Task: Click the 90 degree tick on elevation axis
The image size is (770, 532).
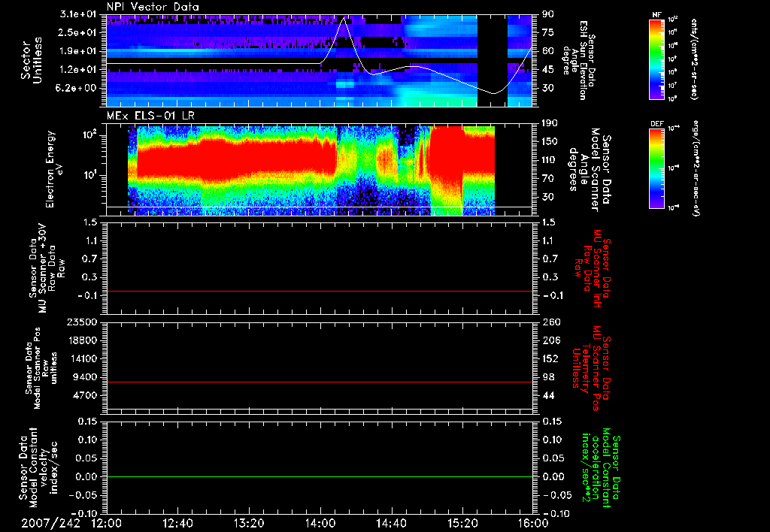Action: tap(548, 14)
